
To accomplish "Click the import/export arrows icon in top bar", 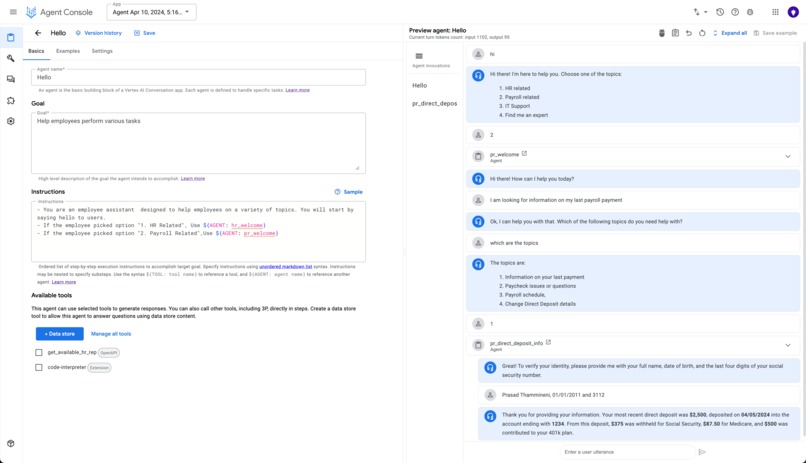I will (x=697, y=12).
